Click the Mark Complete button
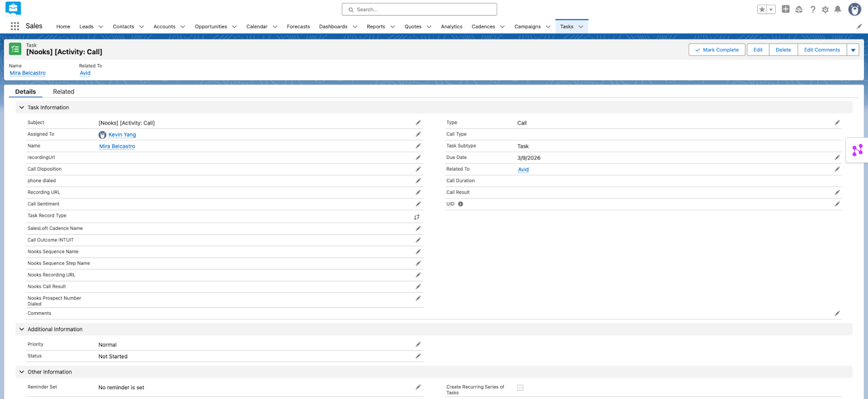Image resolution: width=868 pixels, height=399 pixels. tap(717, 50)
